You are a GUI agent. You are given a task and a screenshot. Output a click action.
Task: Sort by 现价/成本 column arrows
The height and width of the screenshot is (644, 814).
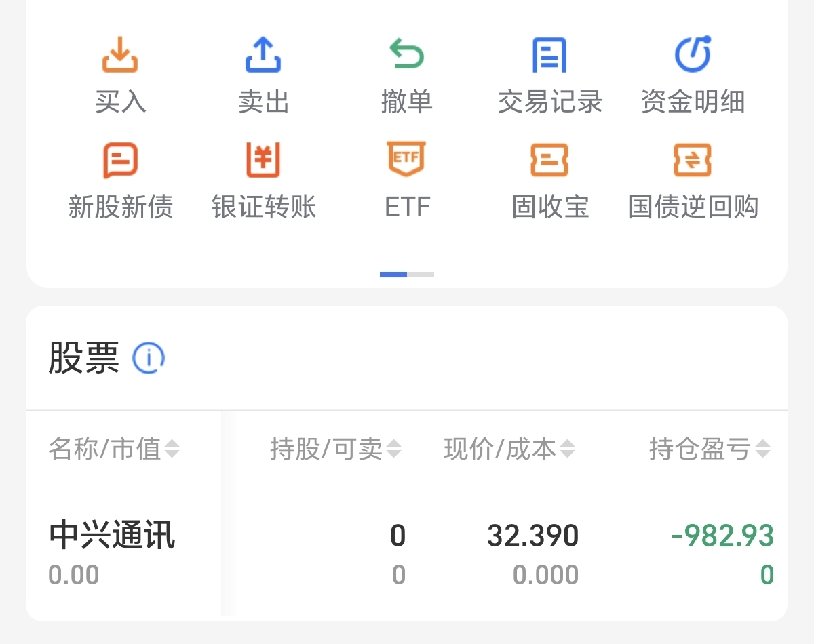click(x=567, y=449)
